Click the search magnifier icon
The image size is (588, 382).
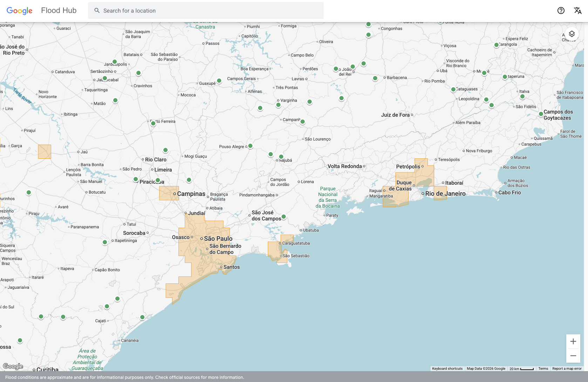click(97, 11)
